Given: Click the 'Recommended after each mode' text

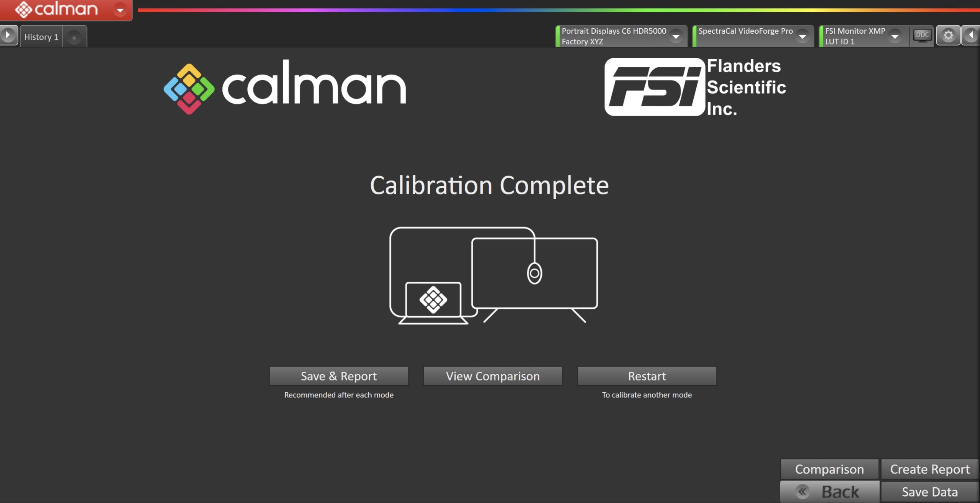Looking at the screenshot, I should coord(339,395).
